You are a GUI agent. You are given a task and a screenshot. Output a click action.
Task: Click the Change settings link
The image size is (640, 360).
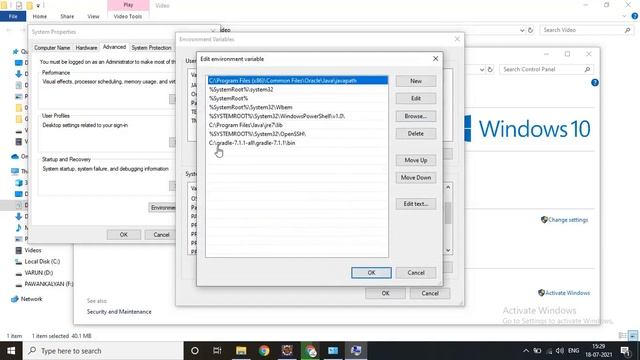(x=568, y=220)
